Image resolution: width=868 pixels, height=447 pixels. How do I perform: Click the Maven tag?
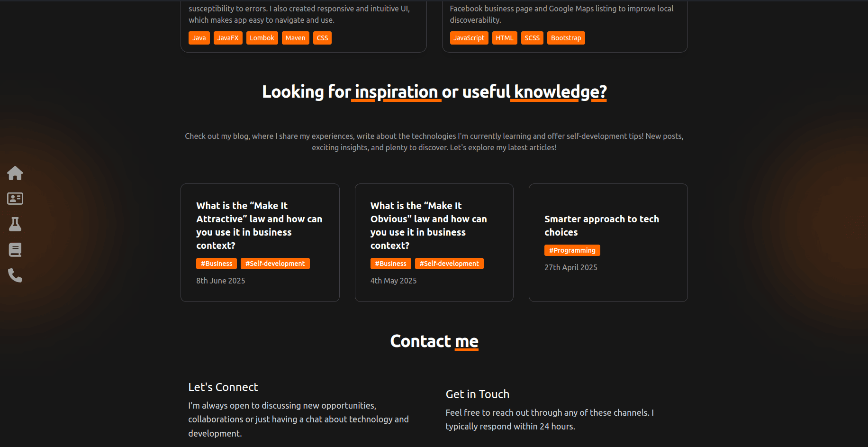[x=295, y=38]
